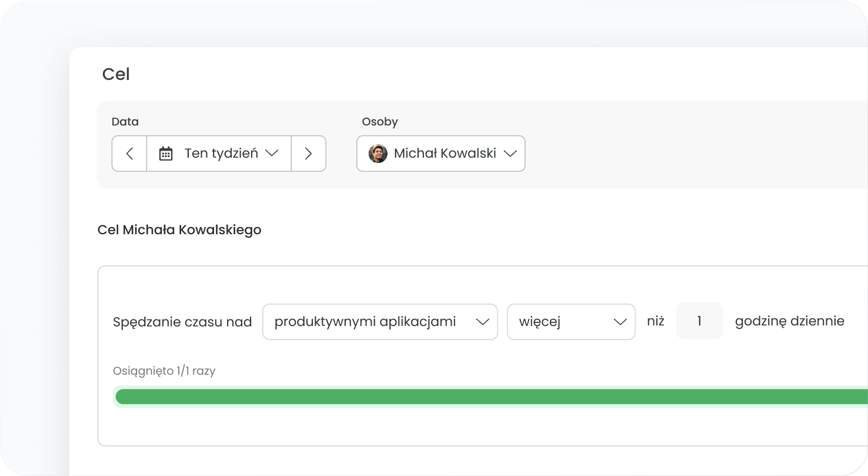Click Michał Kowalski's avatar photo
The height and width of the screenshot is (476, 868).
[x=378, y=154]
